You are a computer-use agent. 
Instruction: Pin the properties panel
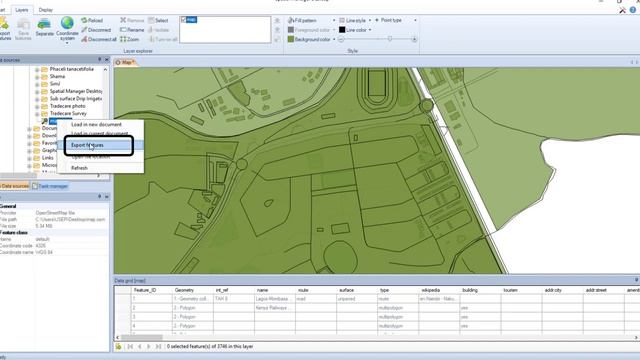coord(99,196)
